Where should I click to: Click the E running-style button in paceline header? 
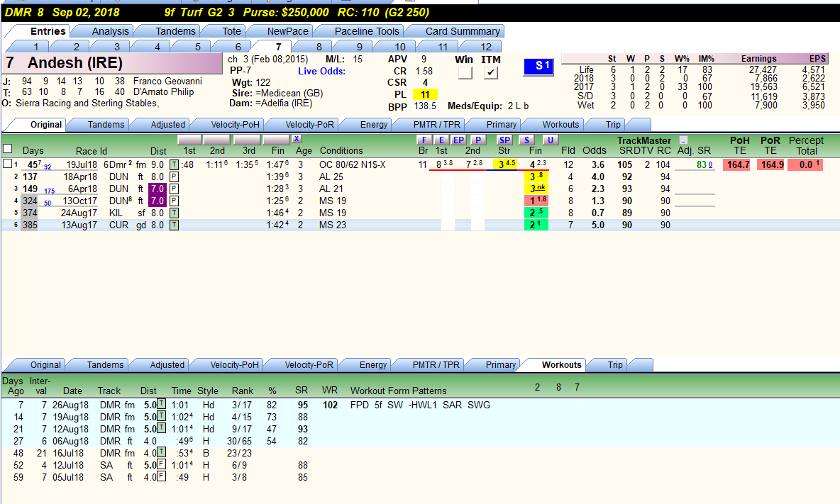pos(441,140)
